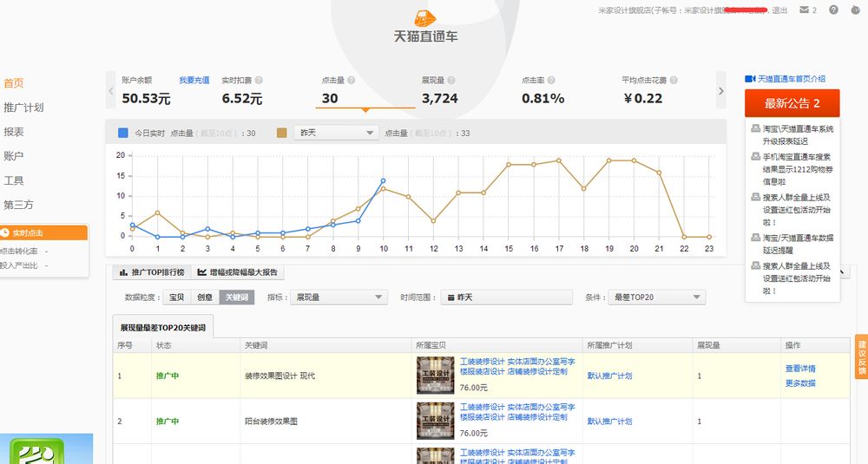Select 宝贝 data granularity
Screen dimensions: 868x464
point(176,297)
